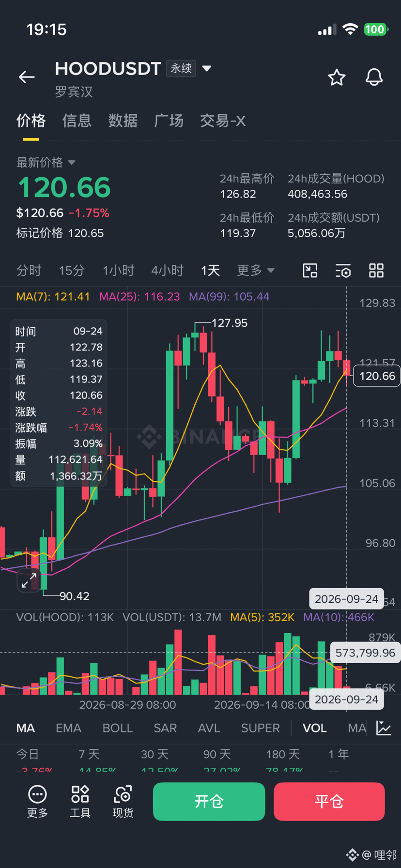
Task: Open chart indicator settings icon
Action: click(x=343, y=271)
